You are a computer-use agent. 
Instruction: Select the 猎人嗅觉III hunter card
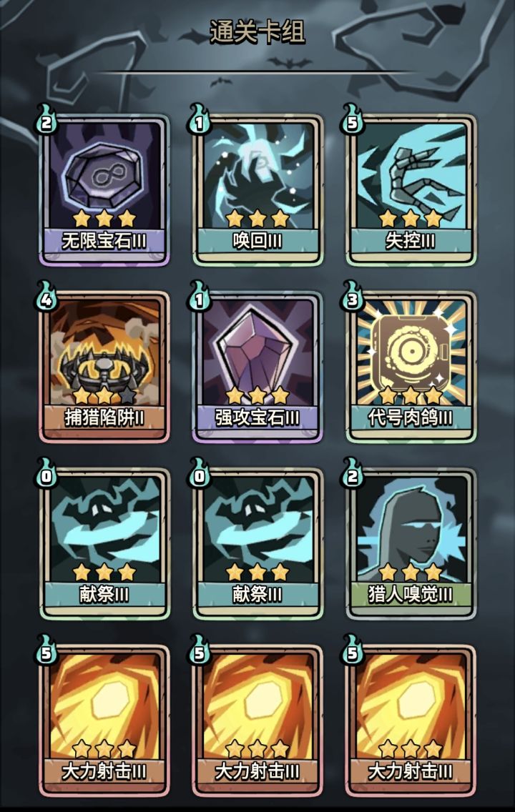click(x=411, y=544)
